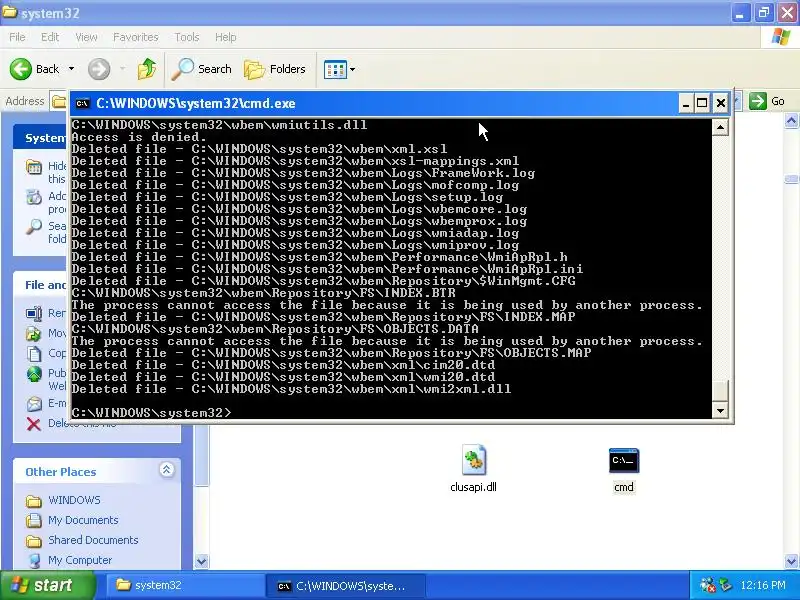Select the clusapi.dll file icon
800x600 pixels.
[x=474, y=460]
